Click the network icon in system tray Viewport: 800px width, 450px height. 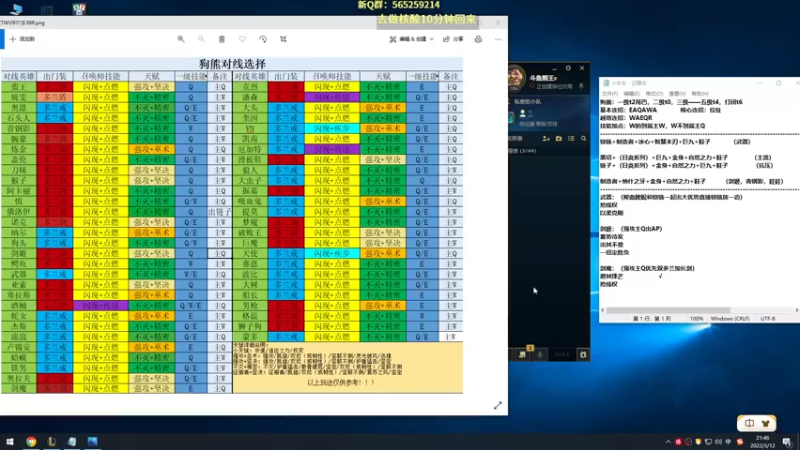[x=708, y=442]
